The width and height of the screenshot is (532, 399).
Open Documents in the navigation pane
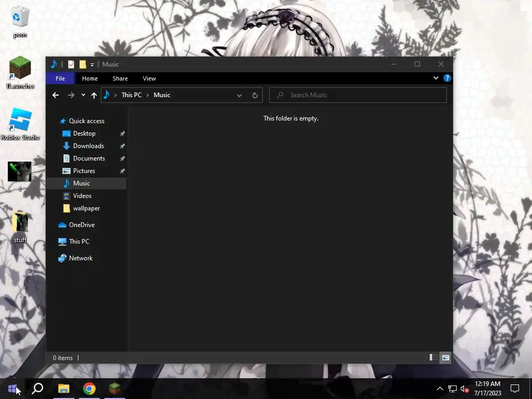[x=89, y=158]
